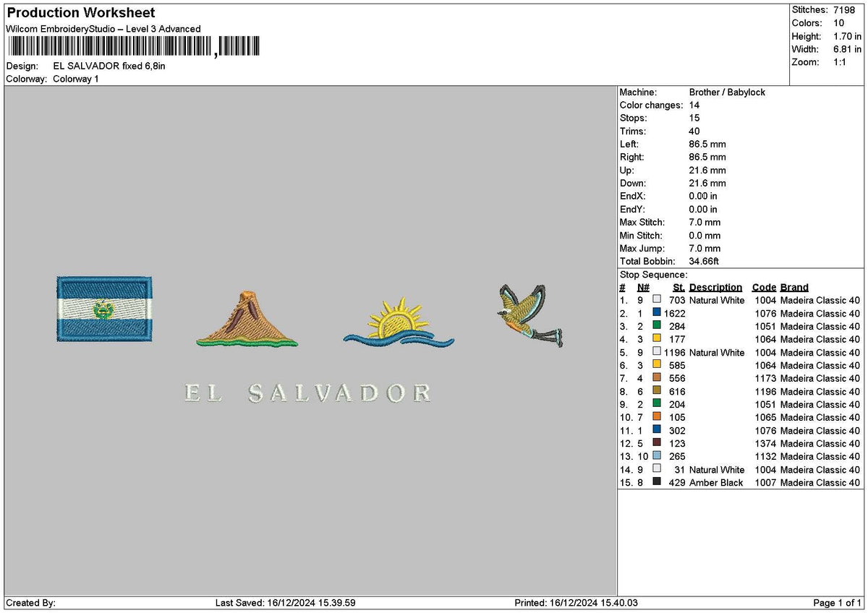Click the El Salvador flag embroidery design
868x613 pixels.
tap(105, 309)
